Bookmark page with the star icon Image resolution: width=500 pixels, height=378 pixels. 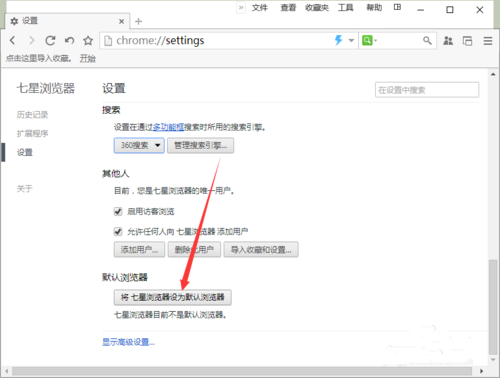pos(88,40)
